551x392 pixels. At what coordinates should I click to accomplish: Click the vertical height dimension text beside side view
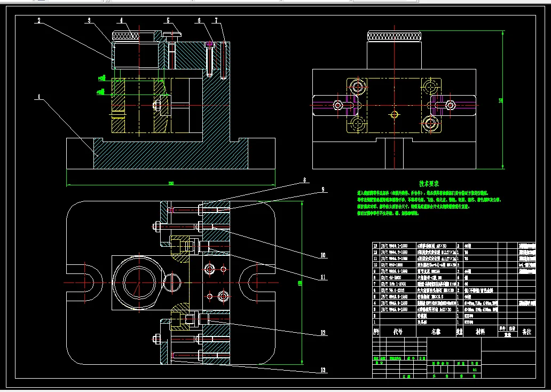(500, 100)
